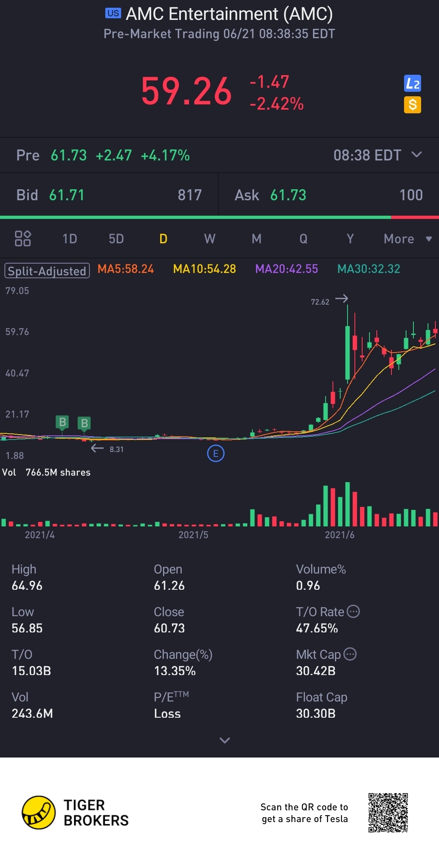Select the Y yearly chart tab
The image size is (439, 868).
click(350, 238)
